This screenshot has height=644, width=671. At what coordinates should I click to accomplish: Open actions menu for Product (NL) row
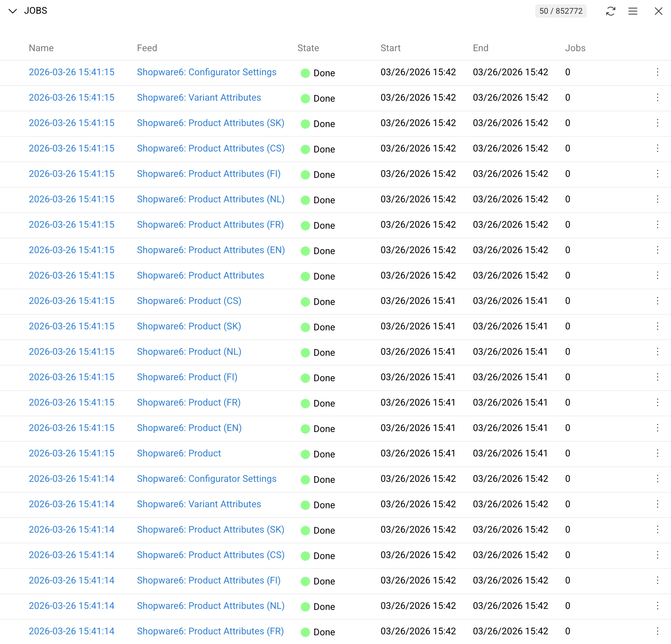pos(657,351)
